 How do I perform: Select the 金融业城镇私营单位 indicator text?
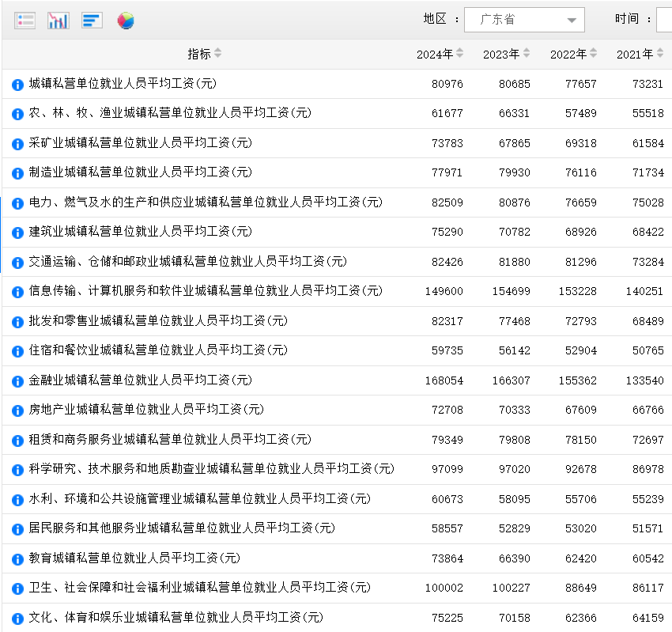140,380
